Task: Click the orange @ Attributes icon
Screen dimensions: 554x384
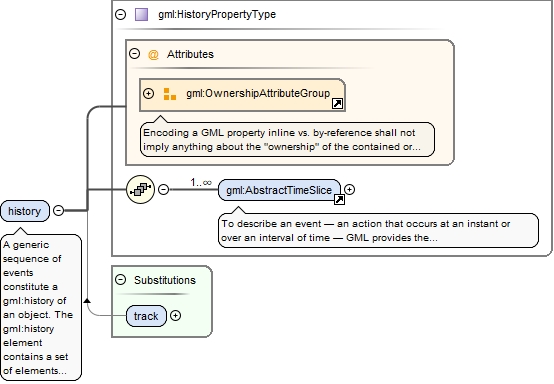Action: point(153,55)
